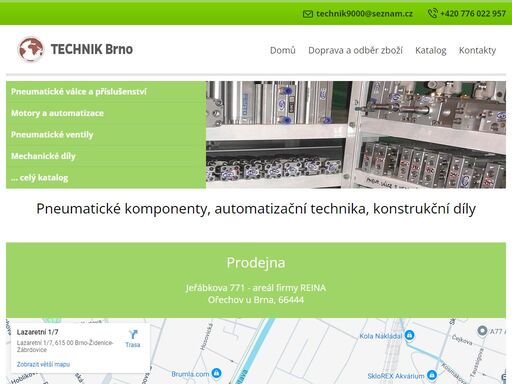Screen dimensions: 512x384
Task: Click Kola Nákládal shop pin on map
Action: [x=410, y=335]
